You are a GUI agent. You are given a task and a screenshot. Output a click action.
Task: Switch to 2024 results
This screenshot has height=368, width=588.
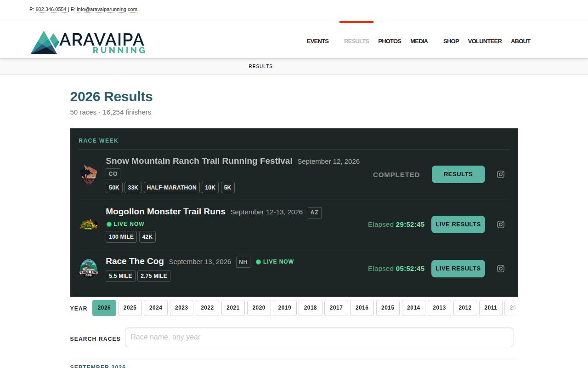coord(156,308)
